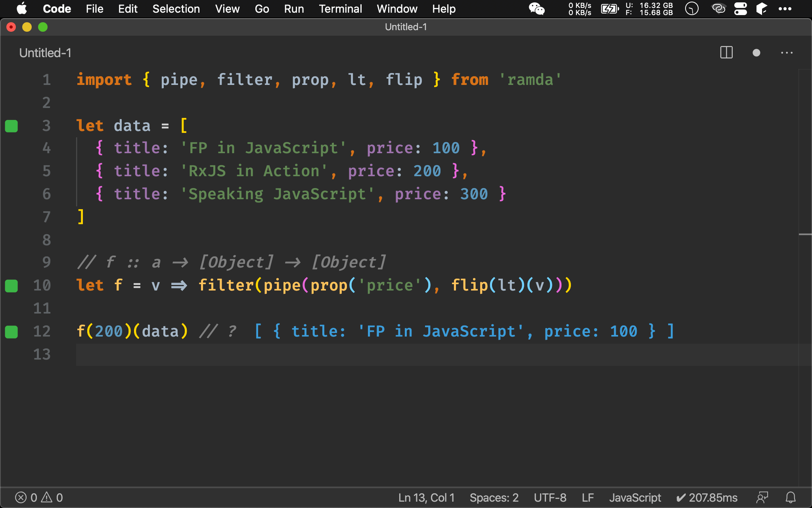This screenshot has height=508, width=812.
Task: Click the feedback icon in status bar
Action: pos(762,498)
